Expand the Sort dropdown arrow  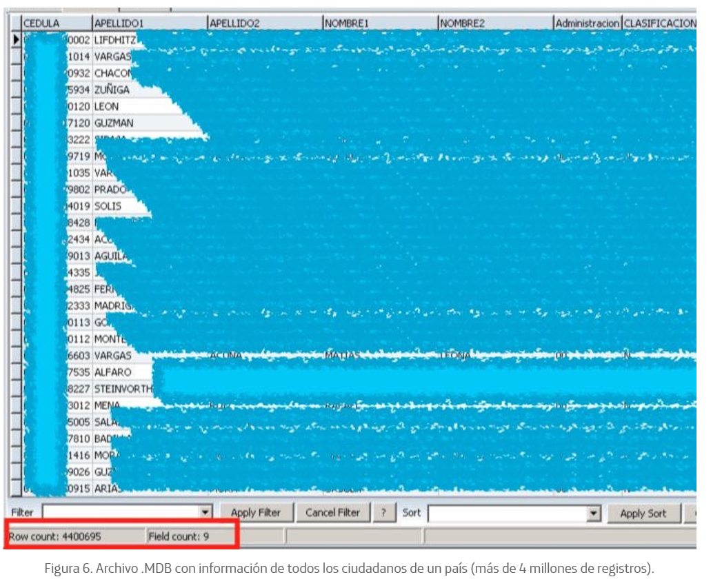(x=594, y=514)
